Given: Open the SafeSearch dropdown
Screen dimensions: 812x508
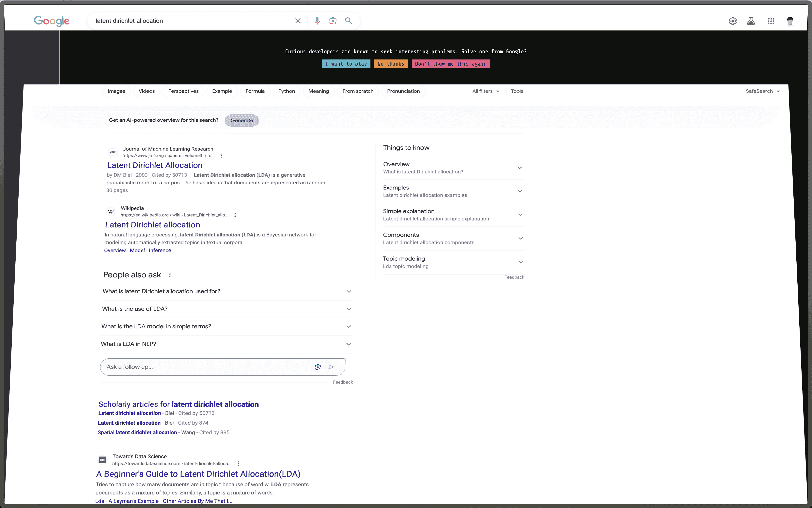Looking at the screenshot, I should coord(762,91).
